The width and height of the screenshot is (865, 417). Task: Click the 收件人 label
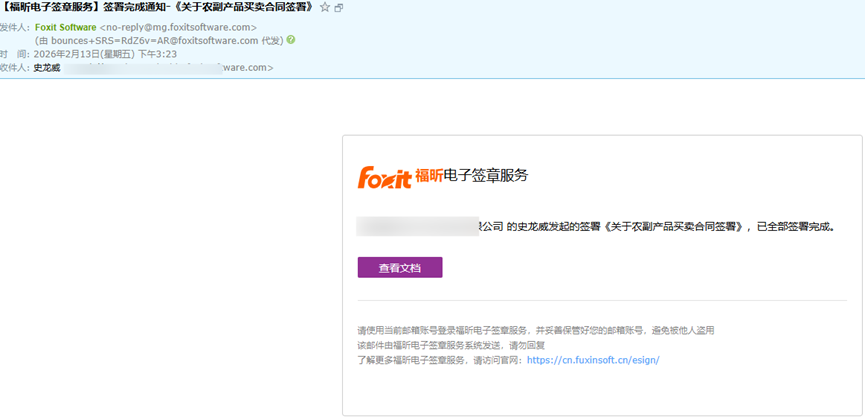click(14, 68)
